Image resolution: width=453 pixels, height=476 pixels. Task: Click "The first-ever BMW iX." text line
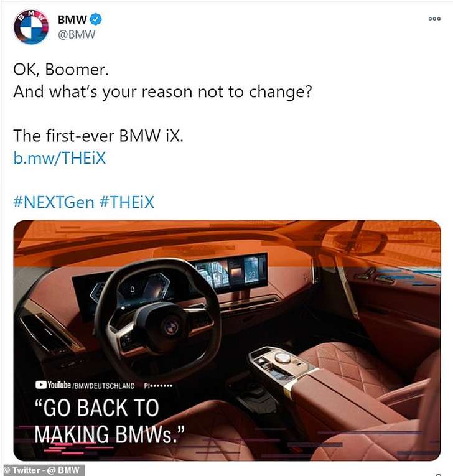coord(98,136)
